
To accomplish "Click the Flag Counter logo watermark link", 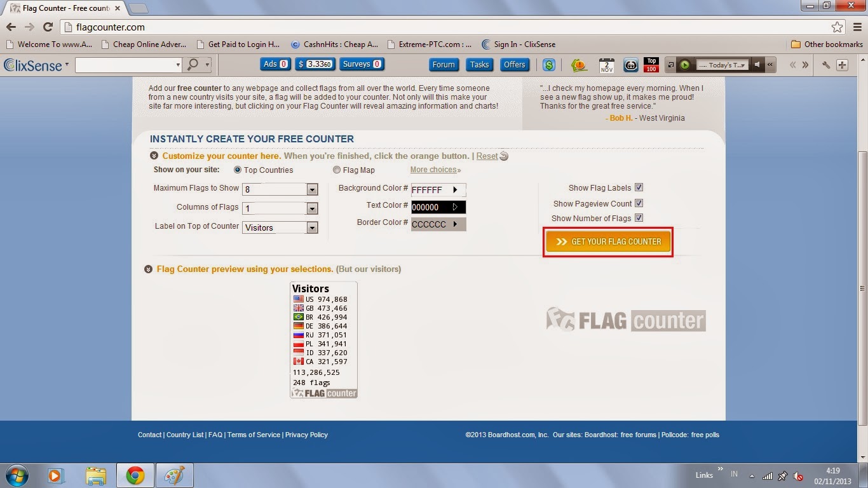I will [626, 320].
